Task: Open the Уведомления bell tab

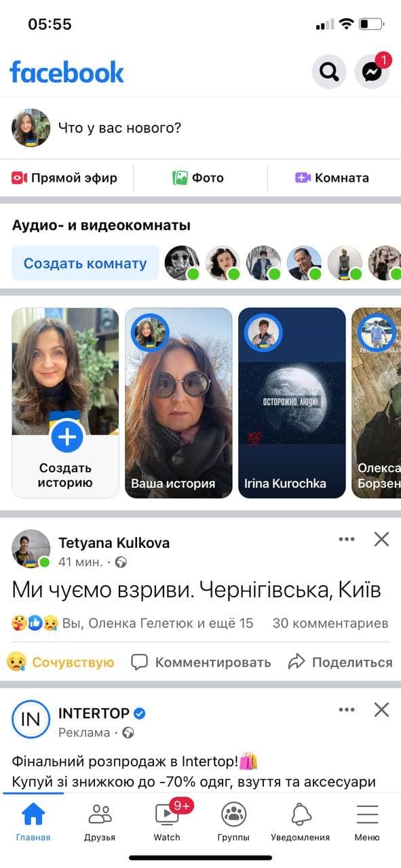Action: point(300,821)
